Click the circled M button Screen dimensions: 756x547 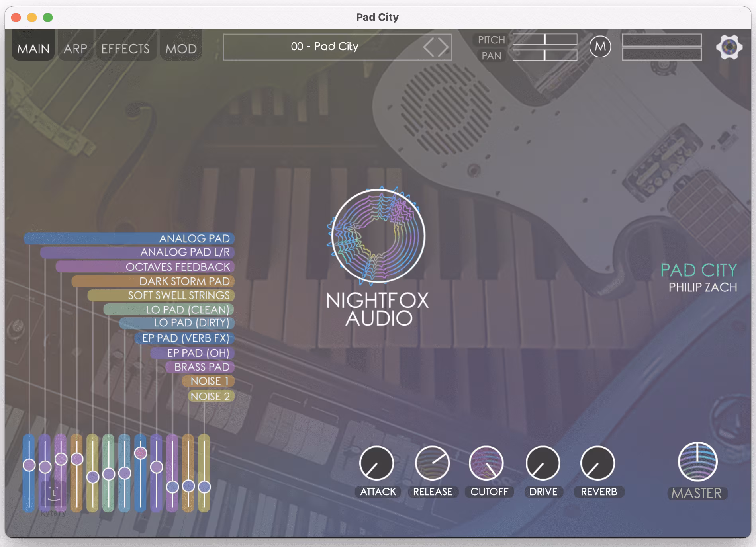[x=600, y=47]
